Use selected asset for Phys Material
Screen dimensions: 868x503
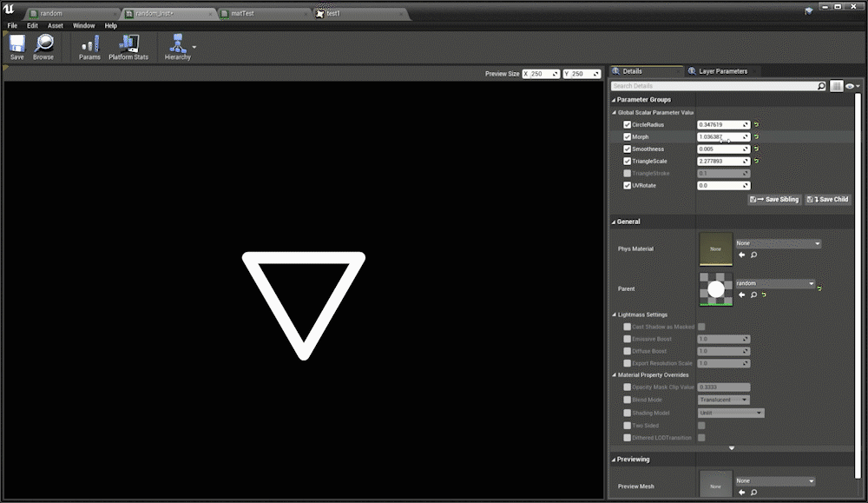742,255
